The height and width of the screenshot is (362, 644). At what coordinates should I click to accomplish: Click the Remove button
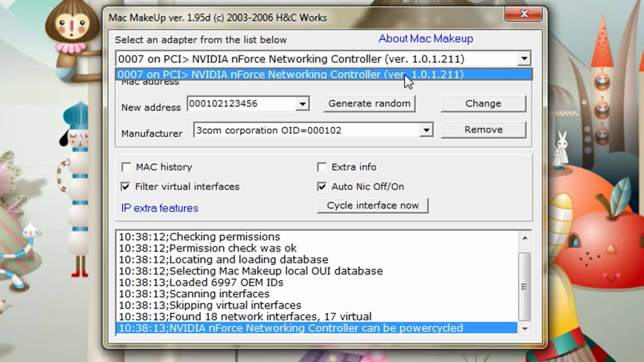click(x=483, y=130)
